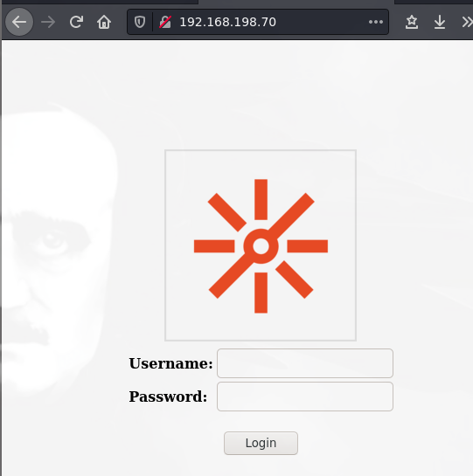Viewport: 473px width, 476px height.
Task: Expand the toolbar overflow chevron
Action: click(467, 22)
